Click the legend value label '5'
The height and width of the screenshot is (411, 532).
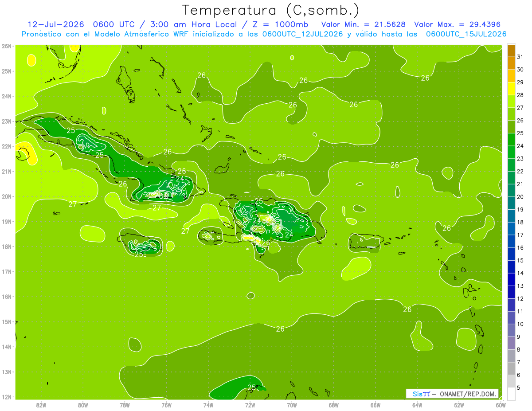[519, 388]
